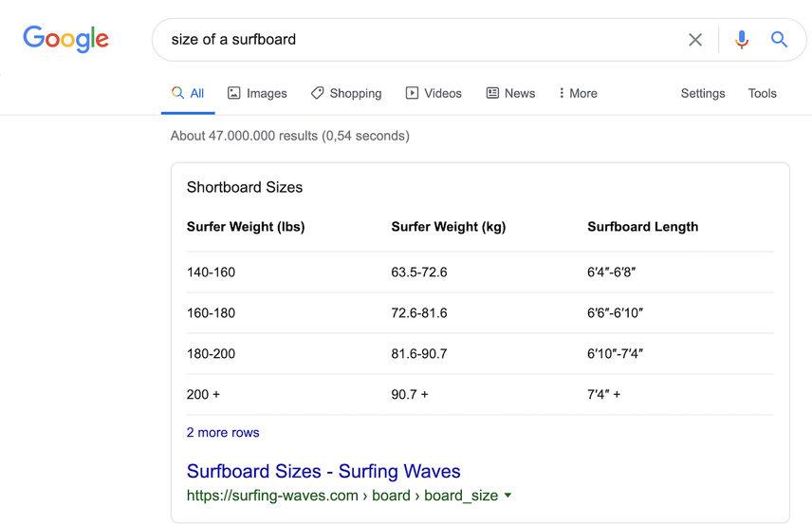Open the Tools menu
The width and height of the screenshot is (812, 526).
coord(762,93)
